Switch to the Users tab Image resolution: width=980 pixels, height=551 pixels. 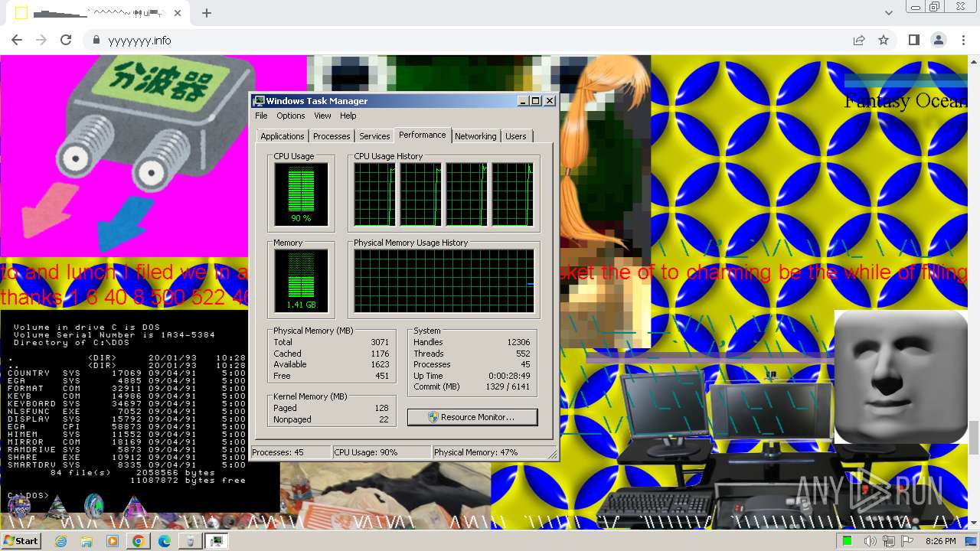(516, 136)
